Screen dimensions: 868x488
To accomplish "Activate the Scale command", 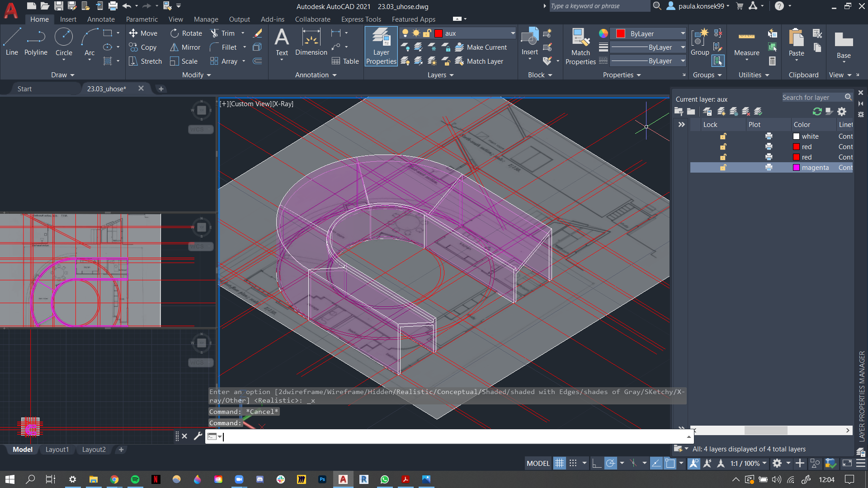I will tap(184, 61).
